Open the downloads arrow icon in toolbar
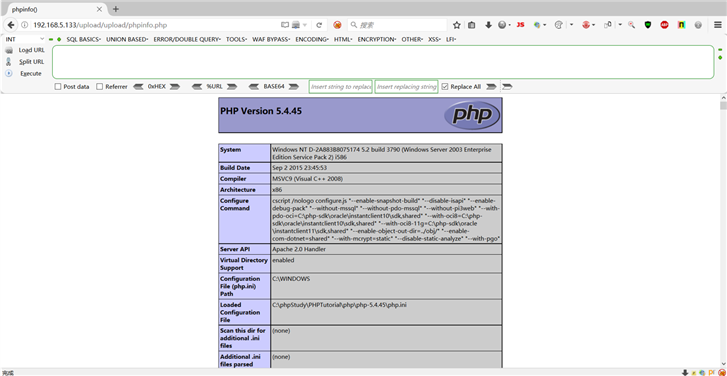The image size is (727, 376). 488,25
